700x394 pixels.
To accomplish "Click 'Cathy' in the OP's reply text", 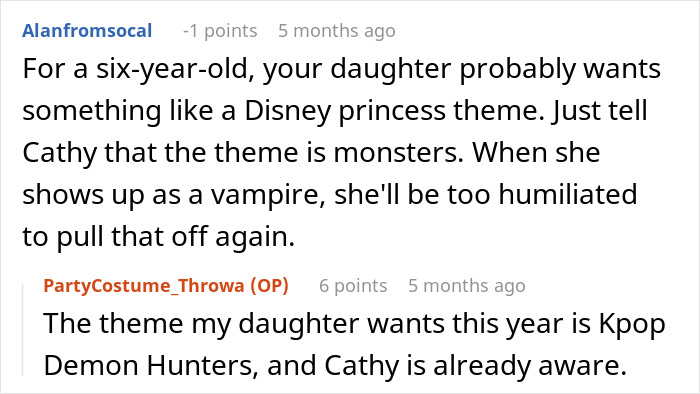I will [361, 366].
